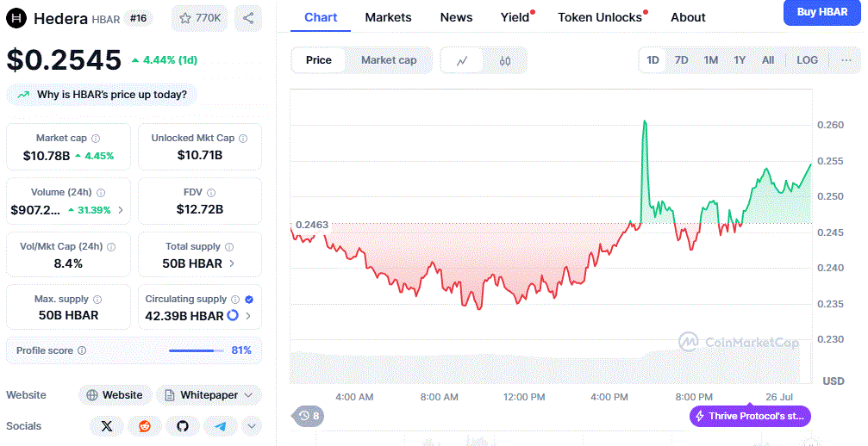Click the volume bars under chart
The width and height of the screenshot is (868, 446).
point(546,367)
